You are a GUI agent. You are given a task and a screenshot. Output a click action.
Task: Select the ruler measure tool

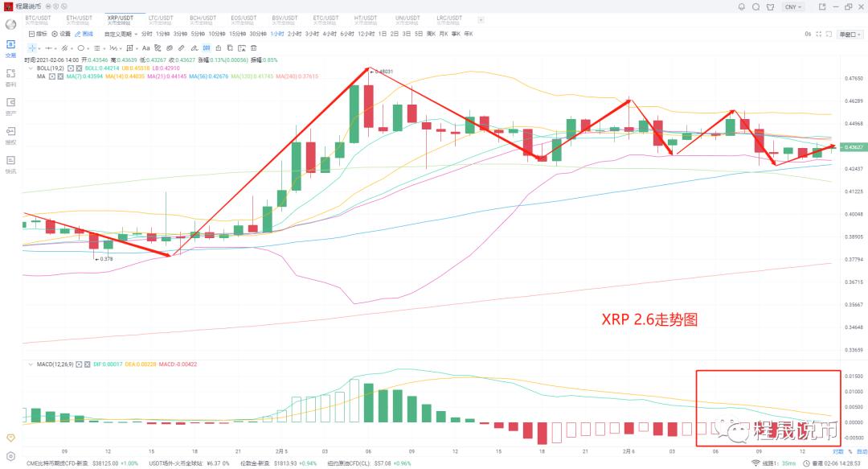(181, 48)
